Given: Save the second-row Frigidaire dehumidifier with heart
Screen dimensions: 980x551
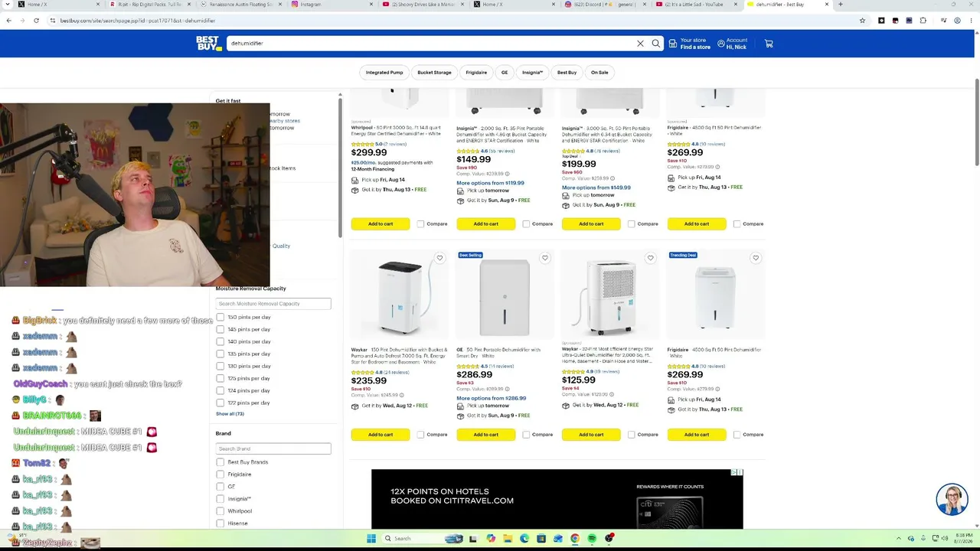Looking at the screenshot, I should tap(756, 258).
